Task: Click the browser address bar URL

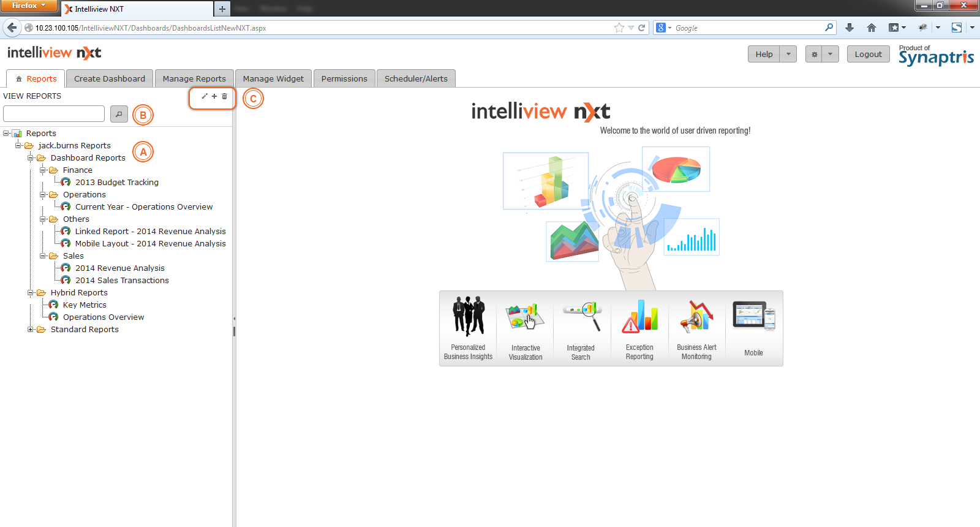Action: [x=151, y=28]
